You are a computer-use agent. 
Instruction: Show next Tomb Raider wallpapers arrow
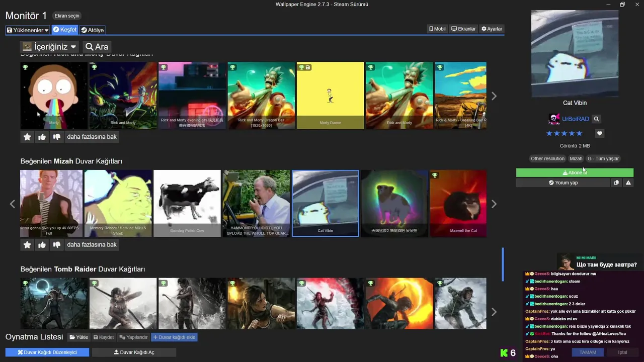(494, 312)
